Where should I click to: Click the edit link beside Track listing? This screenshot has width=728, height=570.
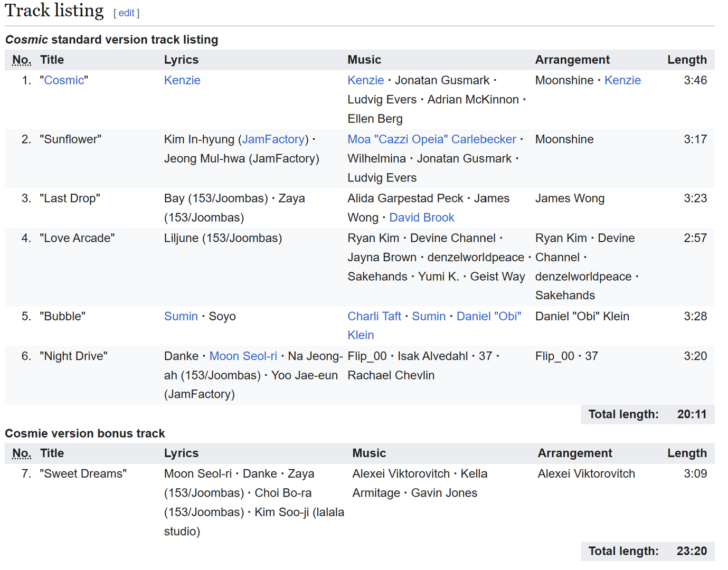coord(127,13)
